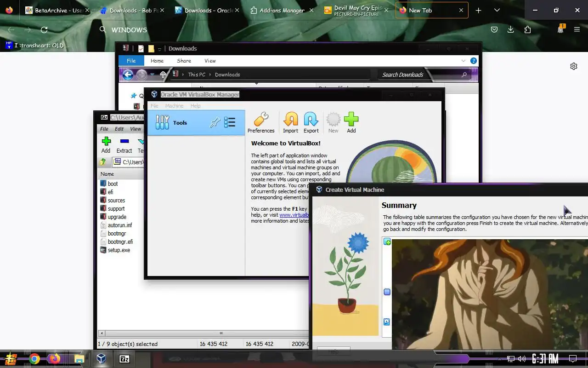Click Chrome icon on the taskbar

click(34, 359)
